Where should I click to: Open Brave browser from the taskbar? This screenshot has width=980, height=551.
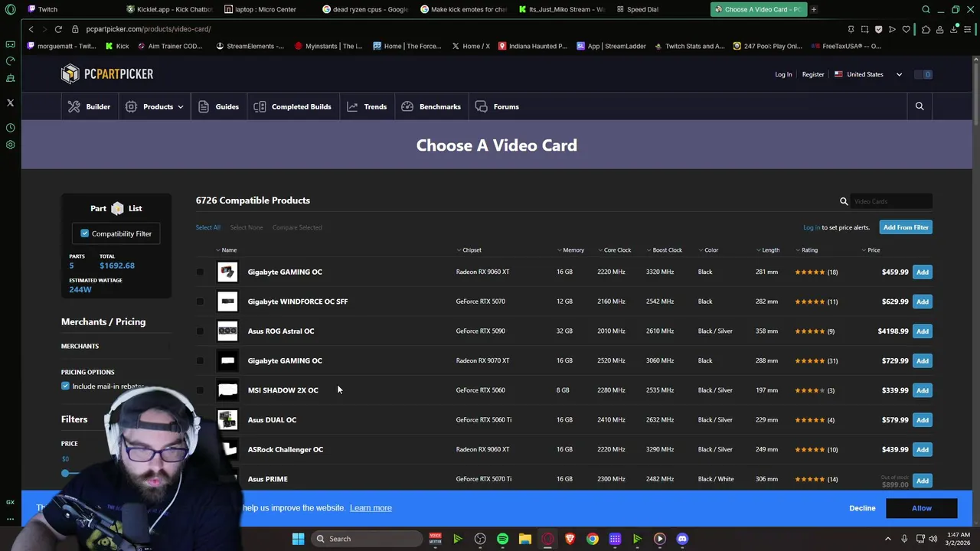pos(570,539)
